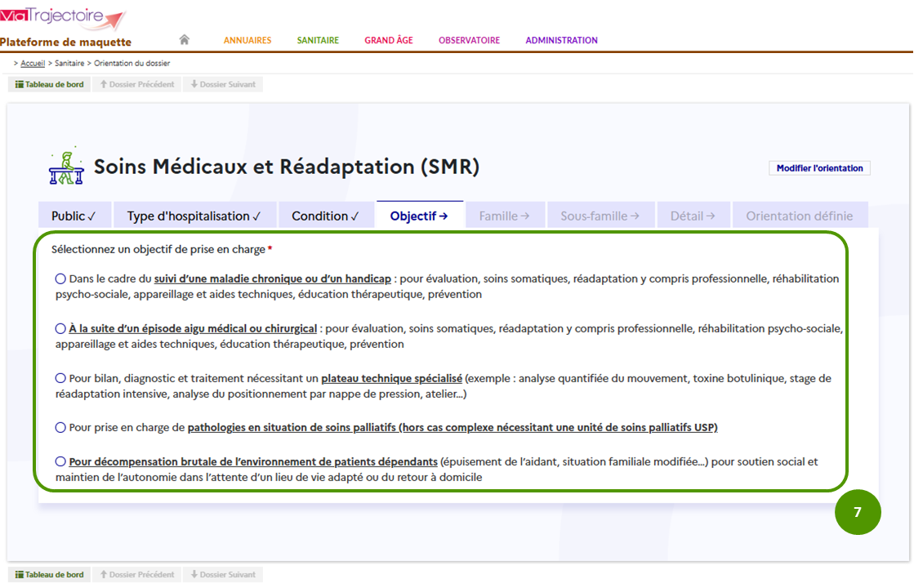Select radio for épisode aigu médical ou chirurgical

(60, 328)
